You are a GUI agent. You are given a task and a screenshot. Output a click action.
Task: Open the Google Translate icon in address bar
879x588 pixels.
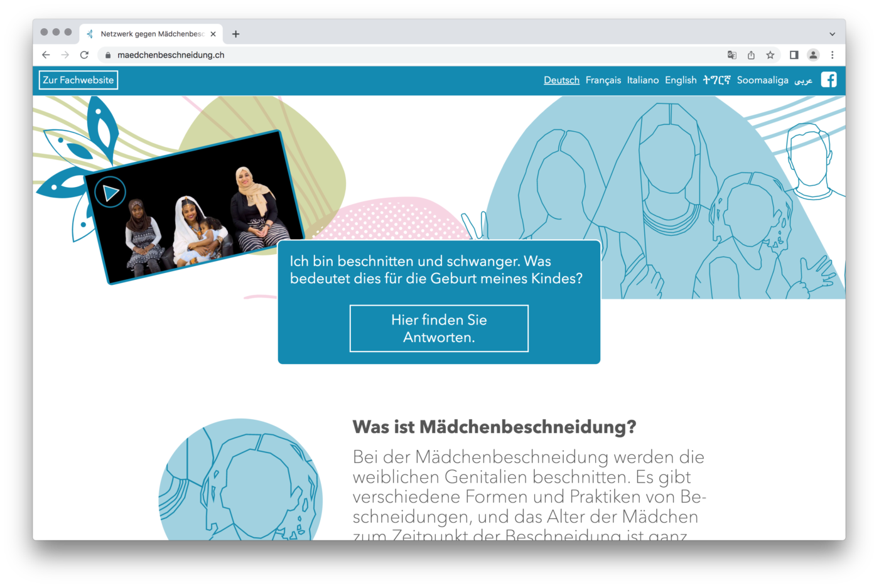coord(731,55)
